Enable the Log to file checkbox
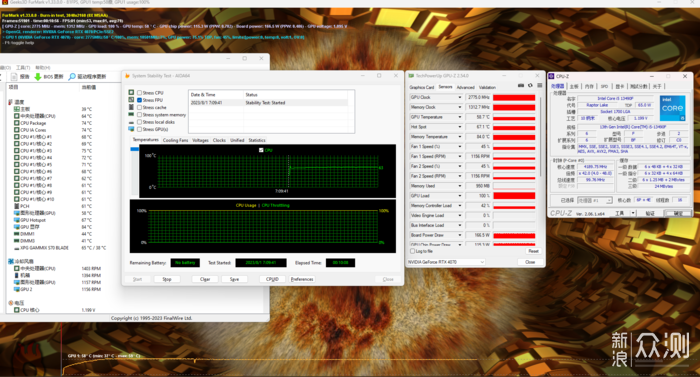 412,251
